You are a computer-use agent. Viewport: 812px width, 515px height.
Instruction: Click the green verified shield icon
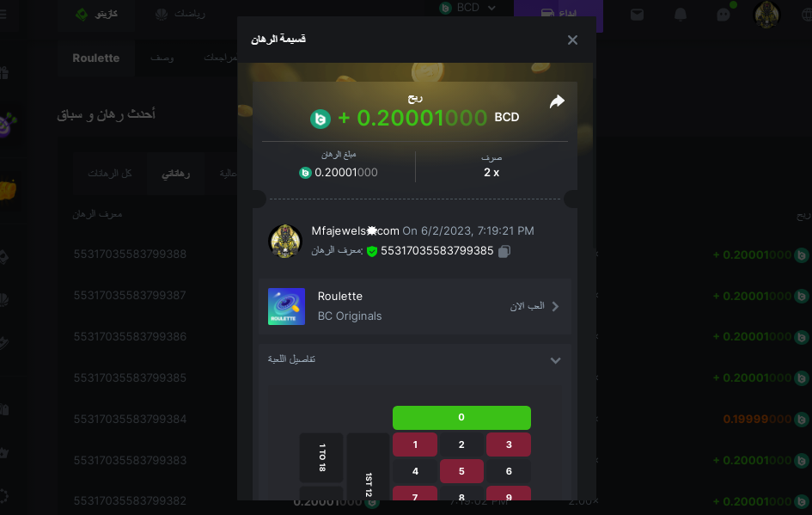point(372,251)
